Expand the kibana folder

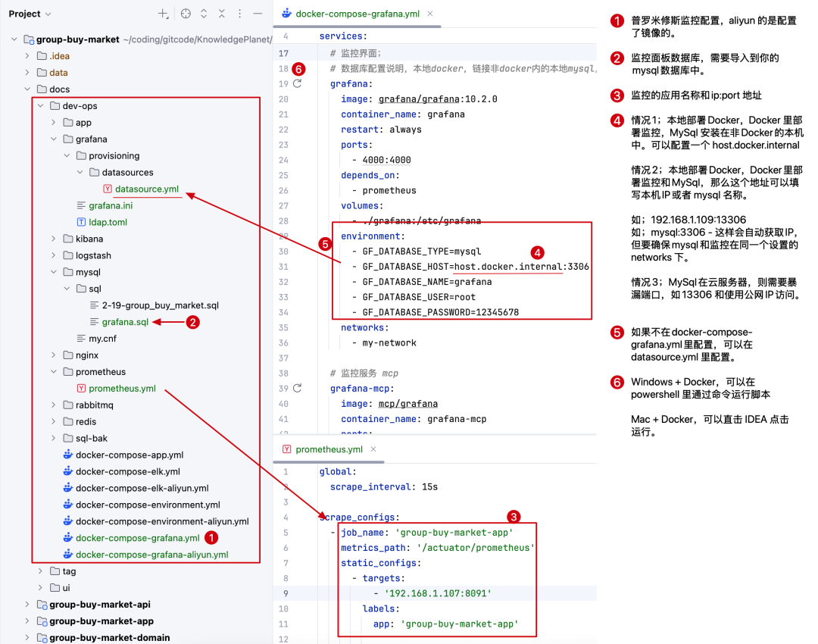point(53,239)
